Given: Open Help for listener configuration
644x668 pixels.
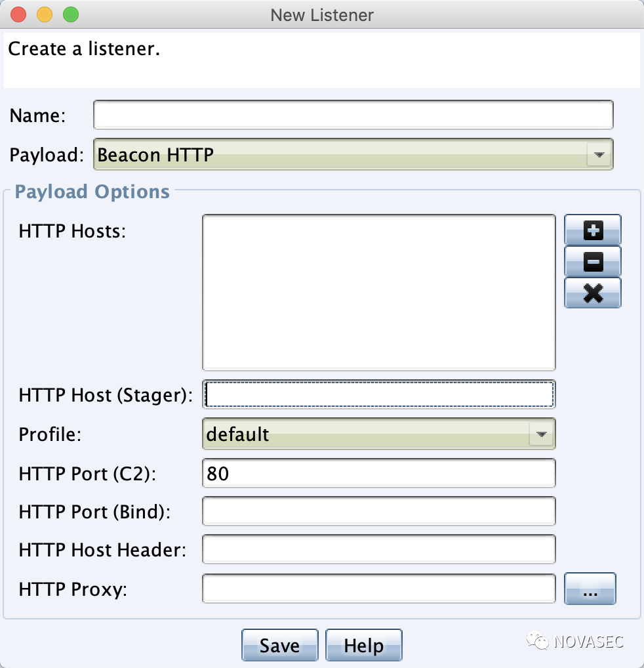Looking at the screenshot, I should click(x=363, y=645).
